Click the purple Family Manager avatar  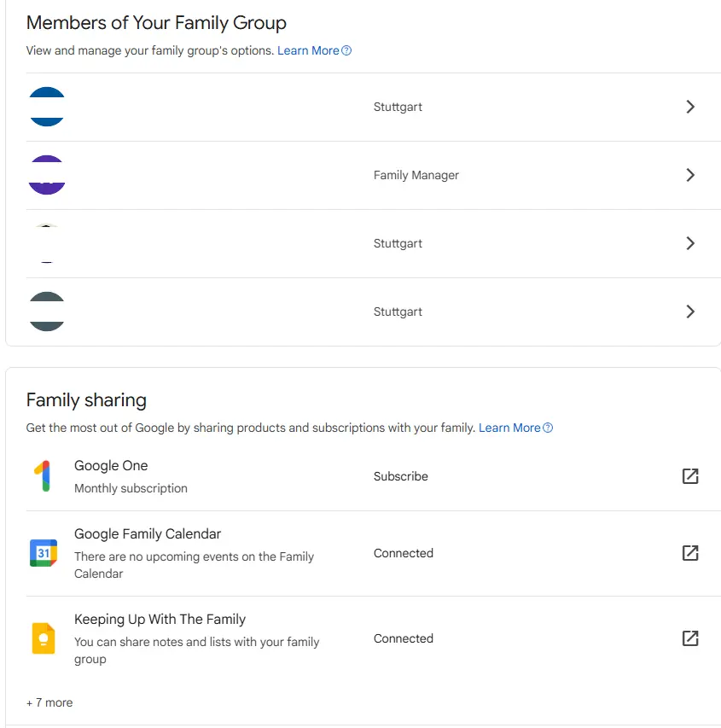(x=46, y=175)
